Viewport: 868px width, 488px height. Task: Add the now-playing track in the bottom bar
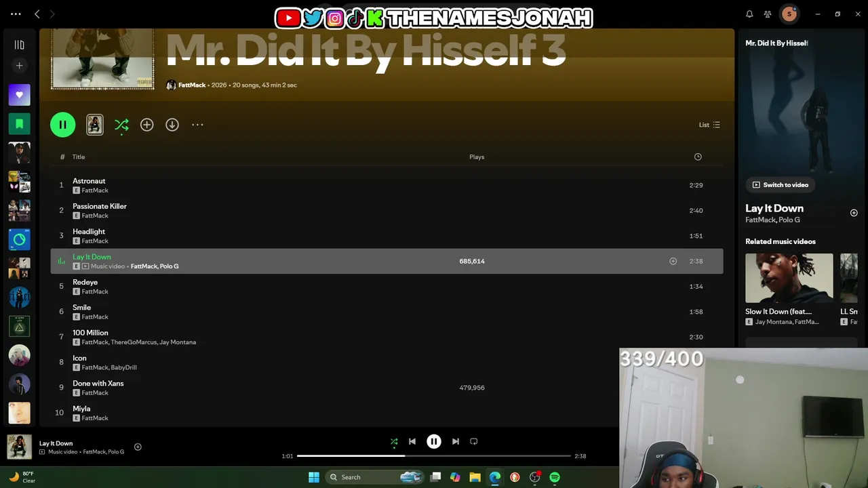point(138,447)
